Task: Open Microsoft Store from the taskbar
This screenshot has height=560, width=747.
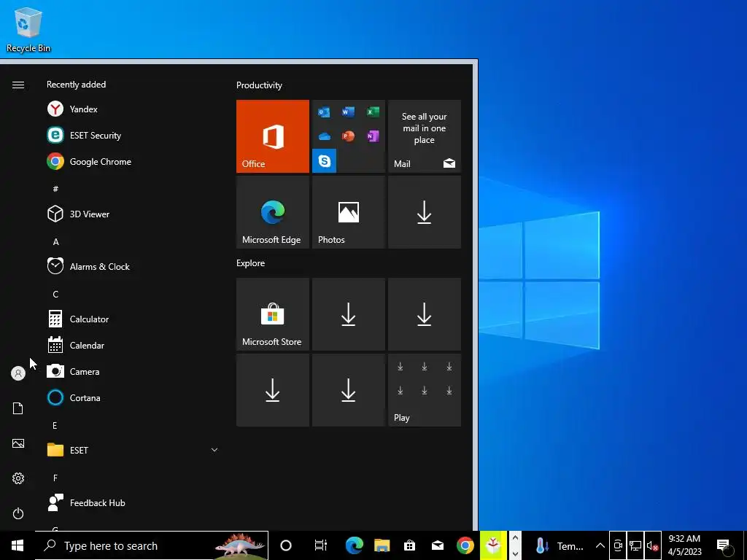Action: tap(410, 545)
